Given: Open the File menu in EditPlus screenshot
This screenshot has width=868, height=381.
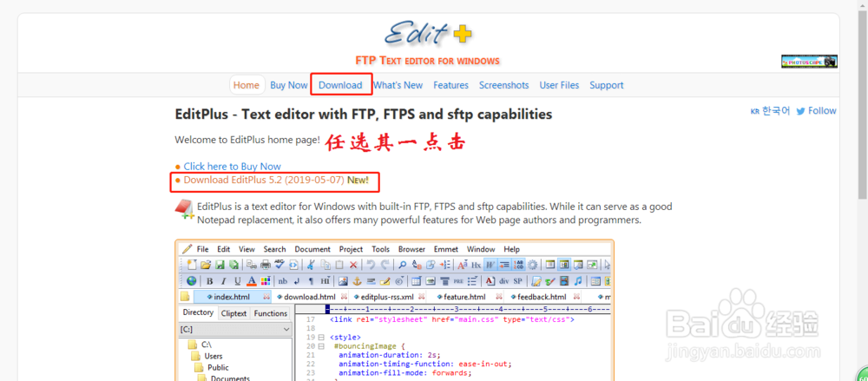Looking at the screenshot, I should click(x=202, y=249).
